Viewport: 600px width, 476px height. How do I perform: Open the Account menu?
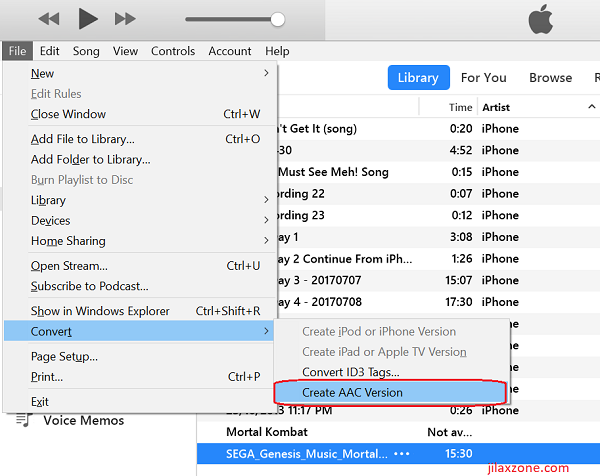click(x=230, y=51)
